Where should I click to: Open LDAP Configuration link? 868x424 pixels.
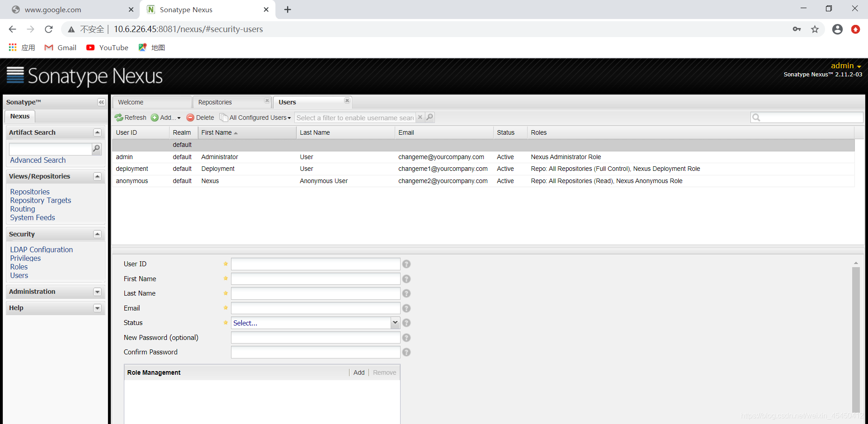pyautogui.click(x=42, y=250)
